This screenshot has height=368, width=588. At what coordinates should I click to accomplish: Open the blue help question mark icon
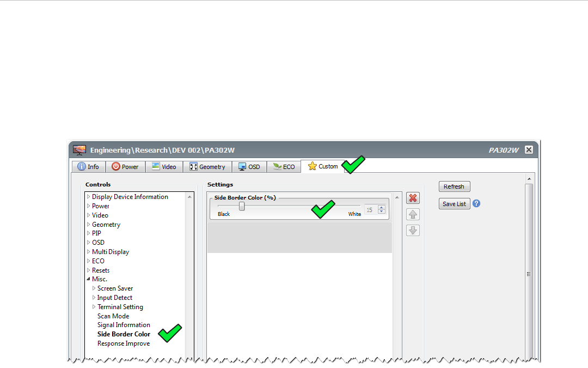476,203
